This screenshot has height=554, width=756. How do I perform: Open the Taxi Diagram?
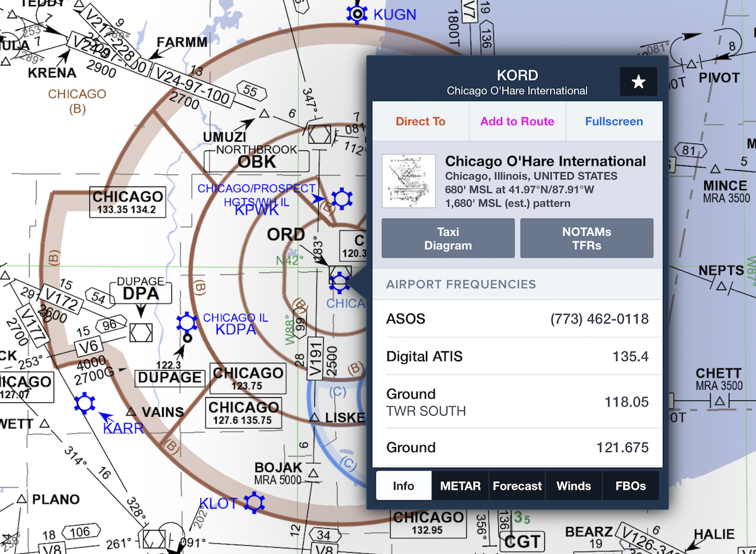pyautogui.click(x=448, y=239)
